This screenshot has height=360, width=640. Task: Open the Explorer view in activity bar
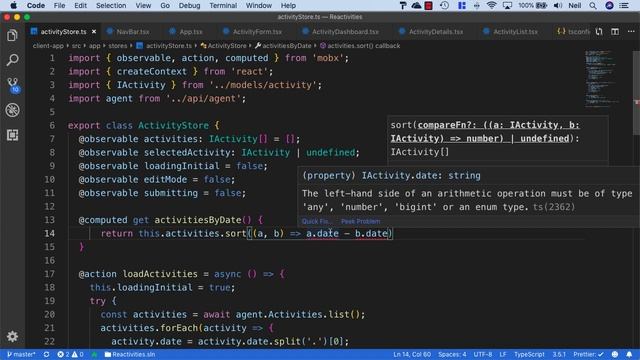12,36
